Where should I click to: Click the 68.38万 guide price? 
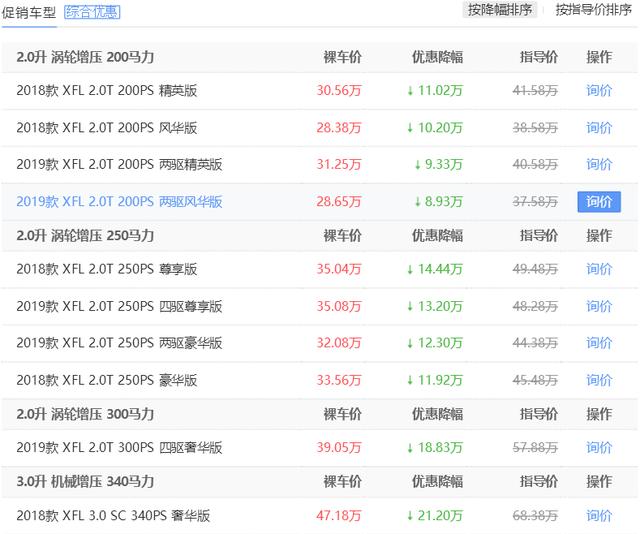pos(535,516)
